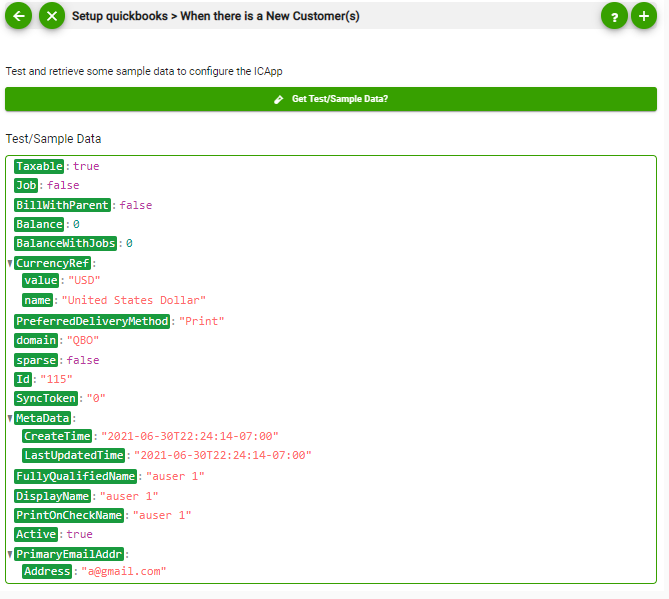This screenshot has height=599, width=669.
Task: Select the Address key tag
Action: tap(47, 571)
